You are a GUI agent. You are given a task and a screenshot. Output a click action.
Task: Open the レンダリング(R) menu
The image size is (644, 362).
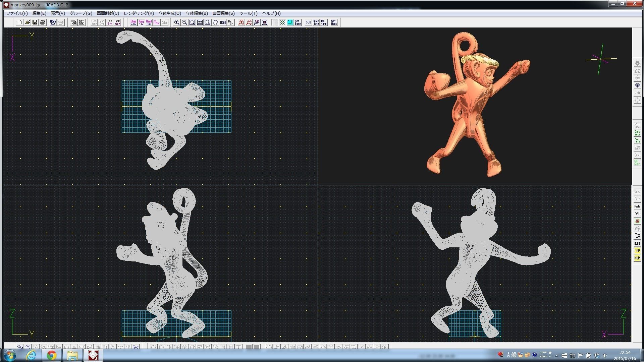click(x=139, y=13)
